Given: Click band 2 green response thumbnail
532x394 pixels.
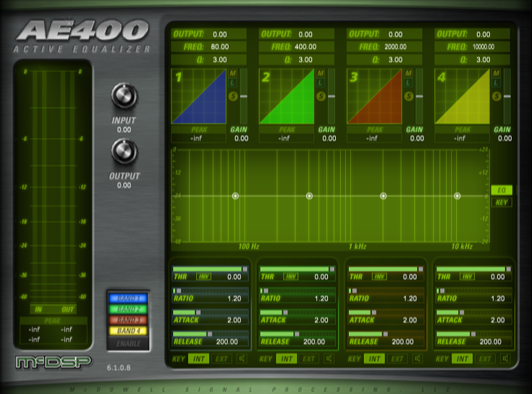Looking at the screenshot, I should click(x=287, y=96).
